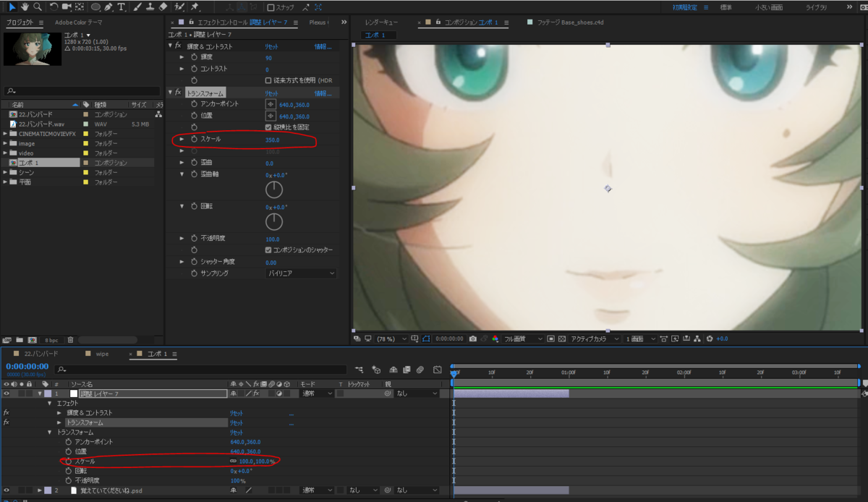The image size is (868, 502).
Task: Select the Zoom tool
Action: coord(37,7)
